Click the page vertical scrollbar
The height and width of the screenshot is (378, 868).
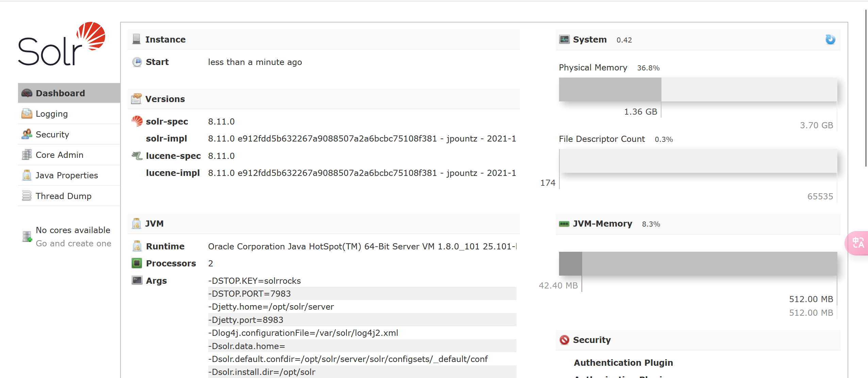[x=866, y=88]
